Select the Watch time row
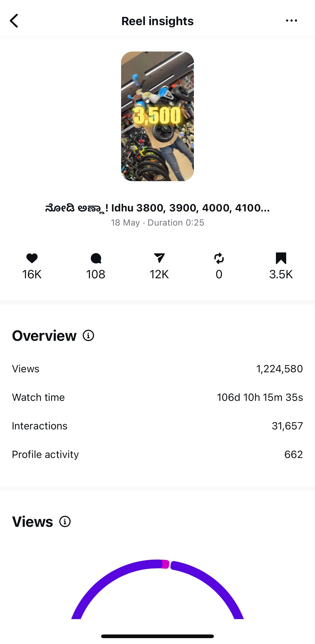The image size is (315, 644). [157, 397]
